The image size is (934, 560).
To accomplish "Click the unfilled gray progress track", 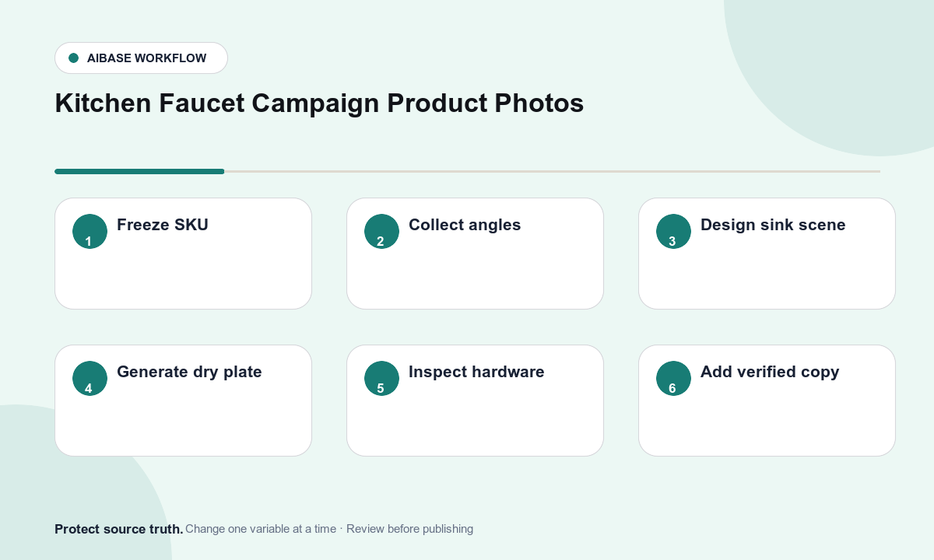I will [553, 171].
